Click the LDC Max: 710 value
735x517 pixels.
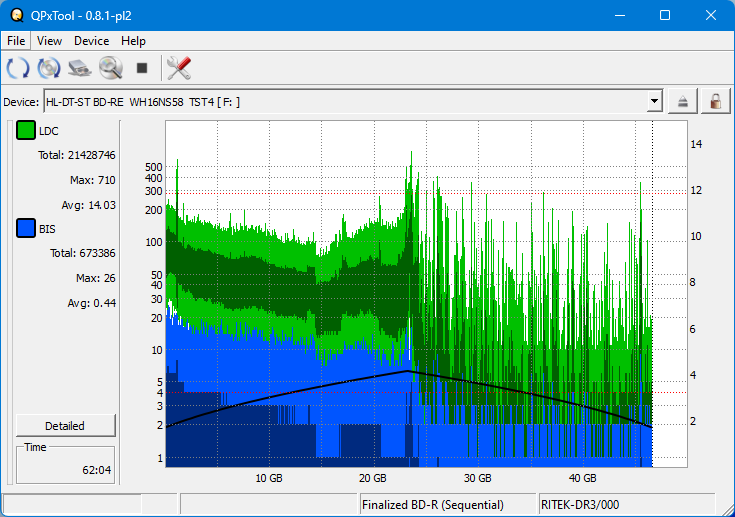coord(92,180)
